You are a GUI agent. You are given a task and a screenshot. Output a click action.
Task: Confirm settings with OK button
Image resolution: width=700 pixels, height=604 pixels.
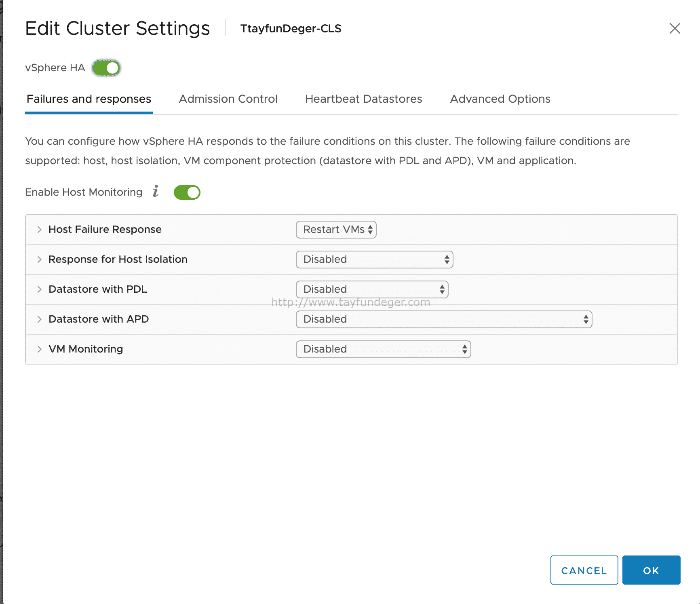(651, 570)
